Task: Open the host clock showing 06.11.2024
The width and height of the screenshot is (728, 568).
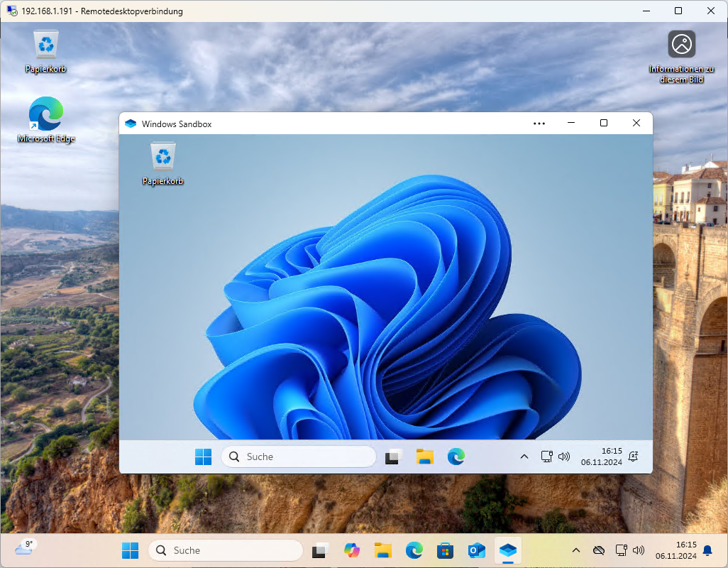Action: (x=675, y=550)
